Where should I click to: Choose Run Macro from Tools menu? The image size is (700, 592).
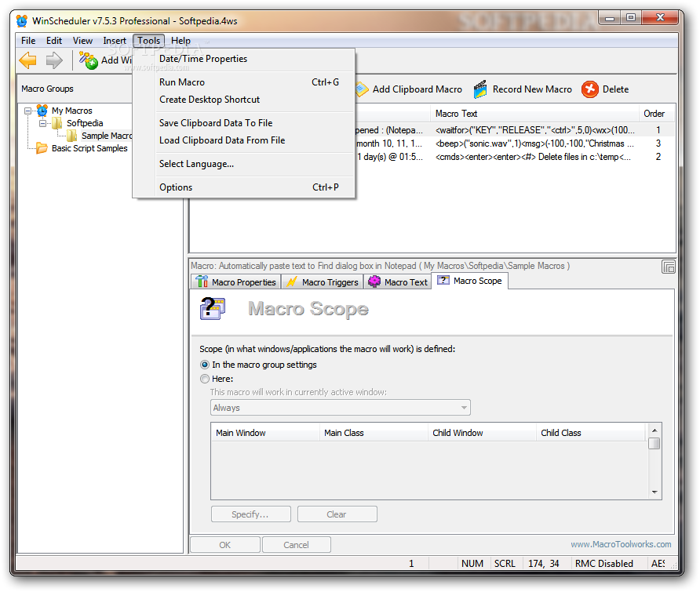244,82
